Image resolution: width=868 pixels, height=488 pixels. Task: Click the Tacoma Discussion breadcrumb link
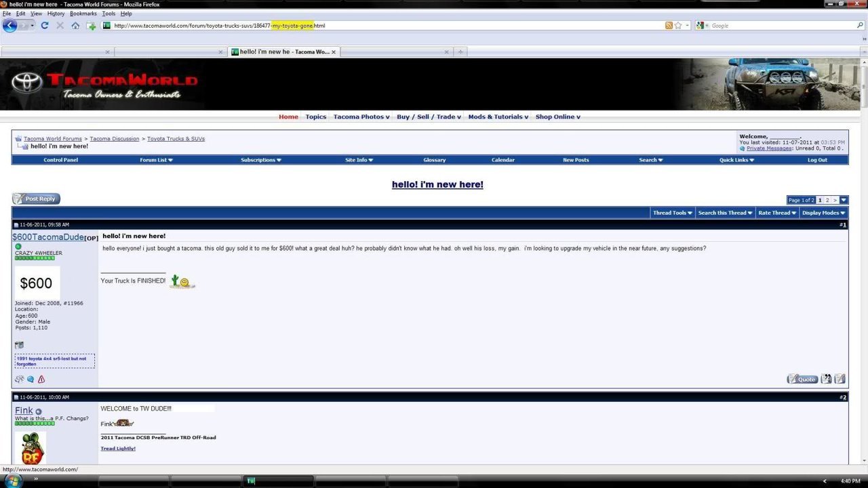coord(115,139)
